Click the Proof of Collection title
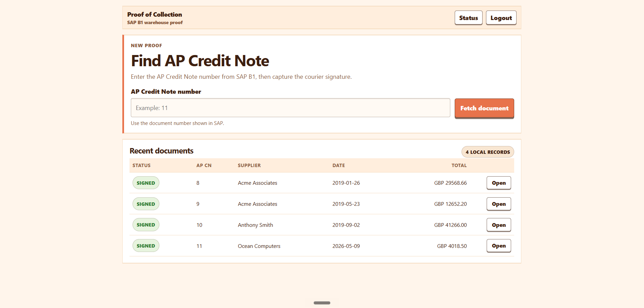 tap(155, 15)
